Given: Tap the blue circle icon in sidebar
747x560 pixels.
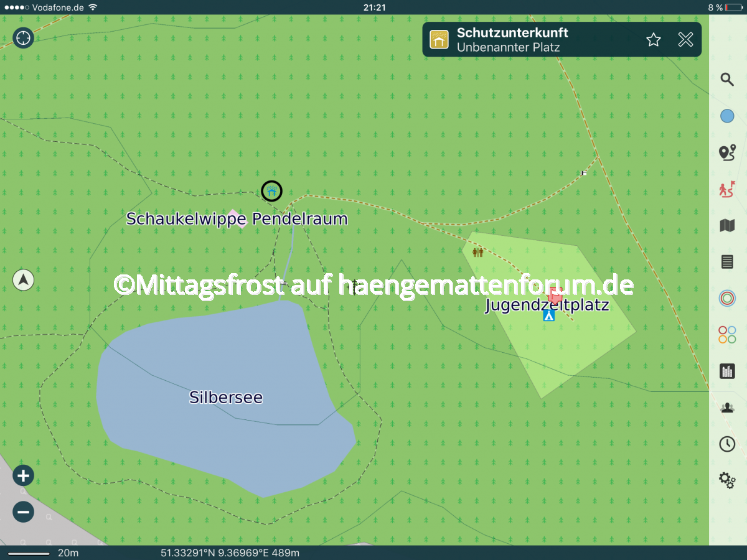Looking at the screenshot, I should [x=726, y=116].
